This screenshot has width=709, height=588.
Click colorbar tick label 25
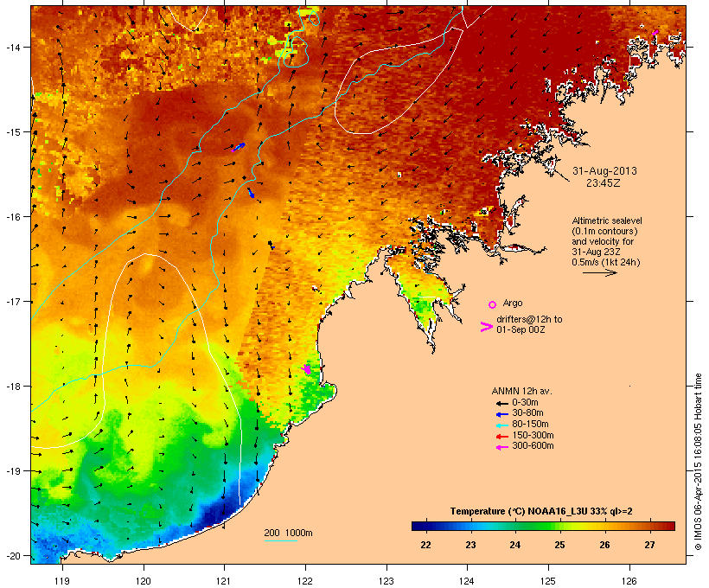[x=559, y=545]
